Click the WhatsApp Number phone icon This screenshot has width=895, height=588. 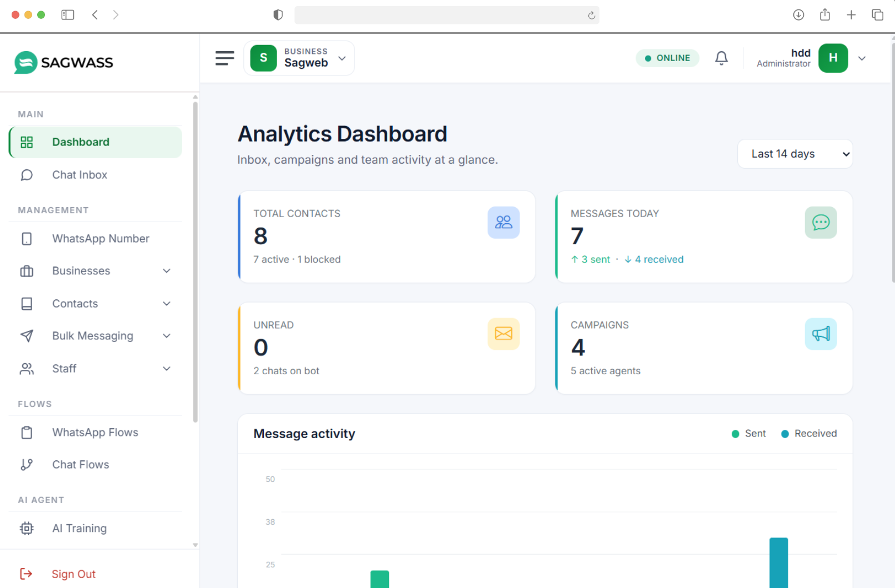[x=27, y=239]
